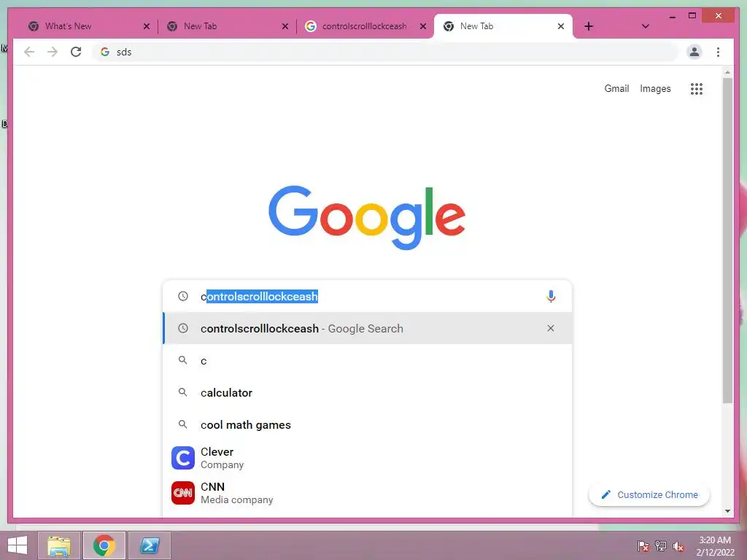Open the Chrome profile avatar
The image size is (747, 560).
pyautogui.click(x=694, y=52)
